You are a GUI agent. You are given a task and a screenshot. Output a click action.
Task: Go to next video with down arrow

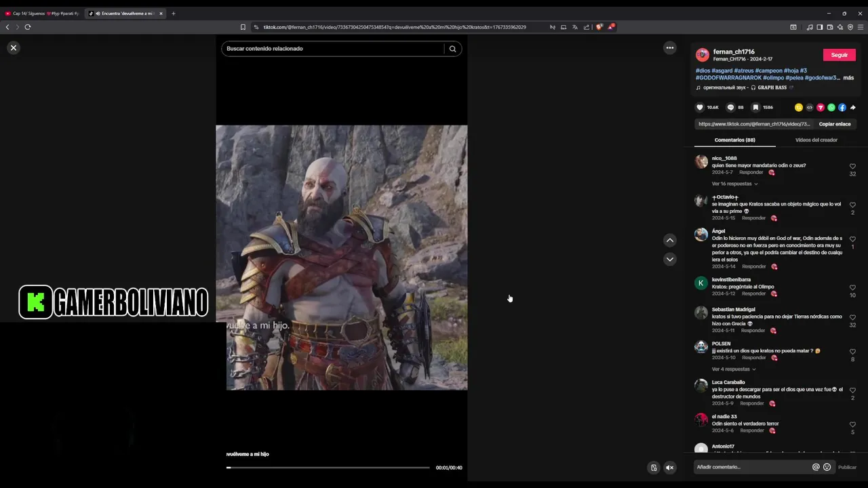670,259
